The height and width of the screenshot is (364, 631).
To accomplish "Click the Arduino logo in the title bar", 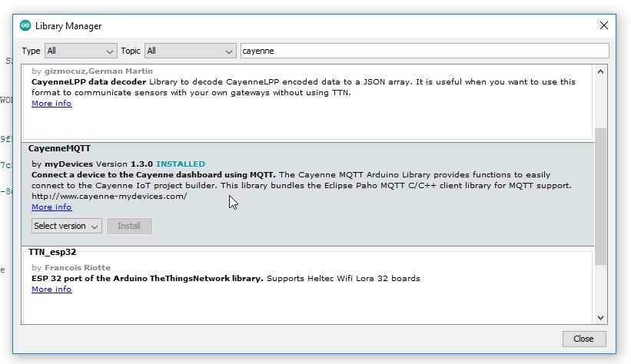I will point(25,26).
